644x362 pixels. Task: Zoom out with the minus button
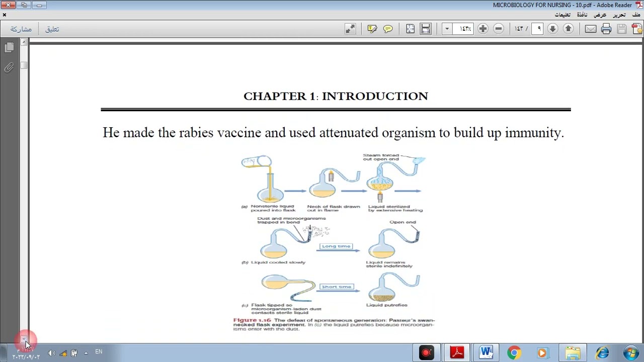point(498,29)
